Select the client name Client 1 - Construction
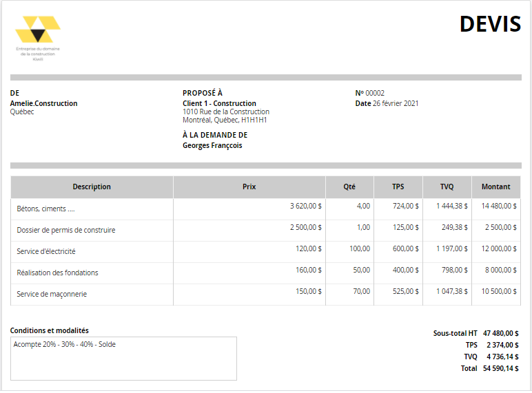 219,103
